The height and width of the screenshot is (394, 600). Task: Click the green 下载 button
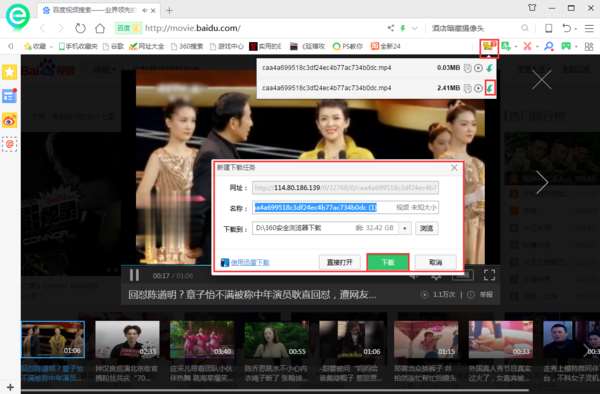point(388,262)
